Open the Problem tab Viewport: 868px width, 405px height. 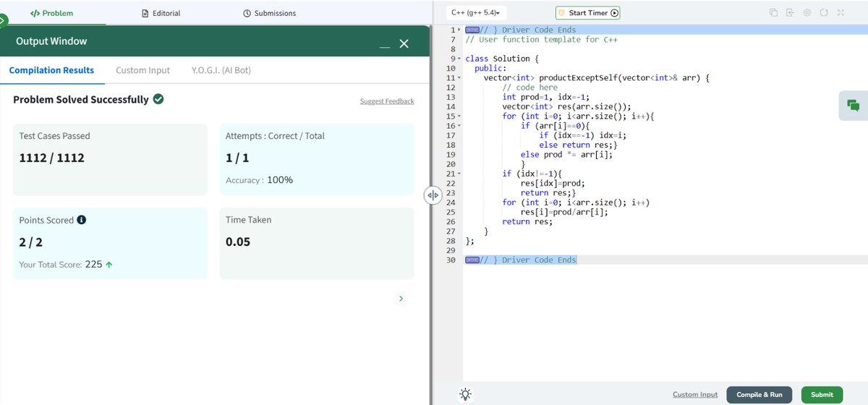[x=52, y=13]
